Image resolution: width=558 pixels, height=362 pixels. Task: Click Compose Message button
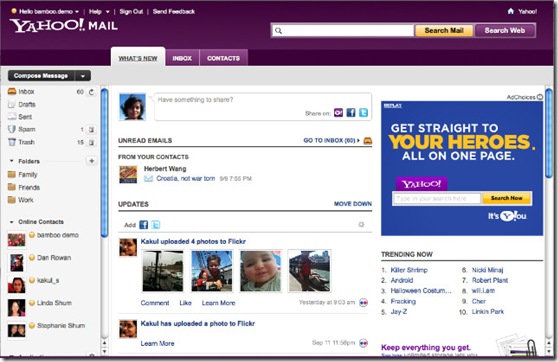(41, 76)
